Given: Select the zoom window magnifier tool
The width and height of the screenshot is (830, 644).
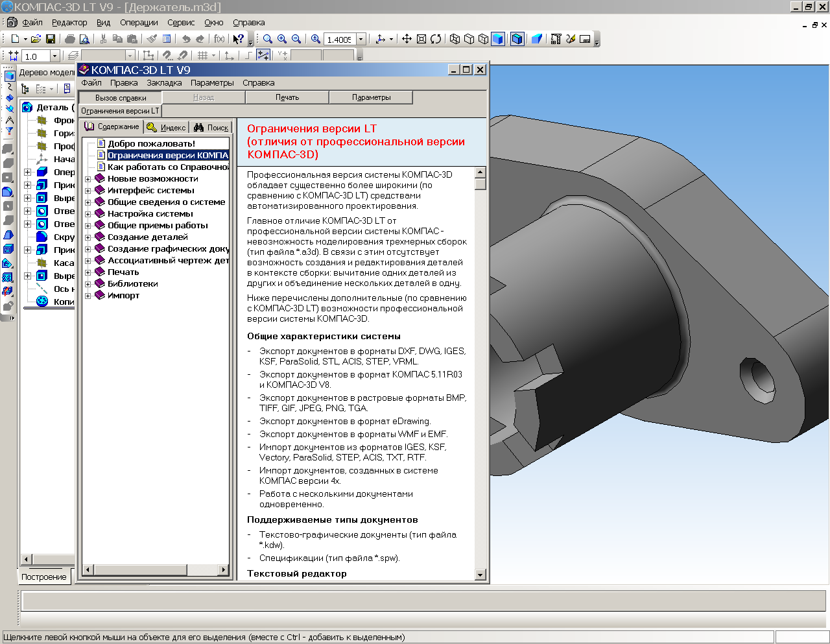Looking at the screenshot, I should click(267, 39).
